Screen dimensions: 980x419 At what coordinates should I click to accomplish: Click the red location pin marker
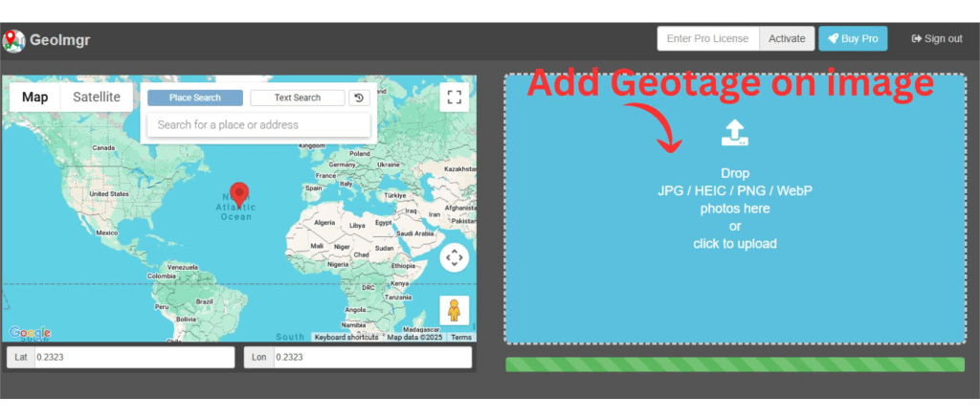pos(239,195)
